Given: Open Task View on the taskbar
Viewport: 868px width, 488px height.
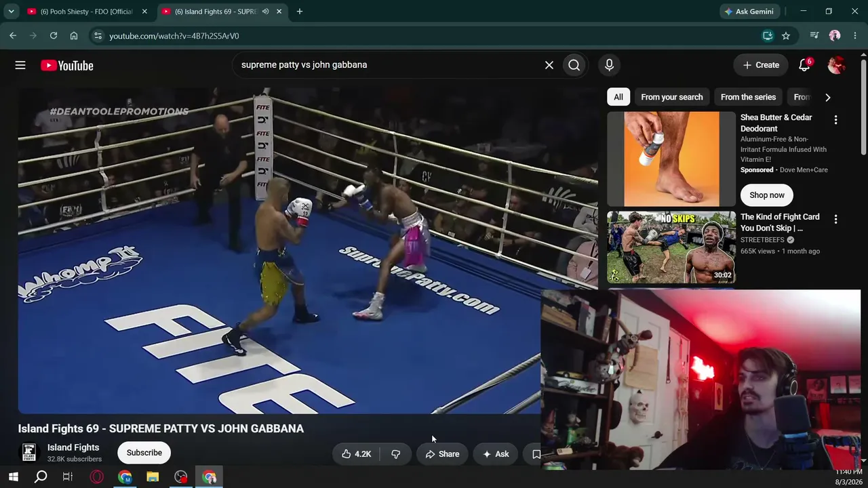Looking at the screenshot, I should click(68, 477).
